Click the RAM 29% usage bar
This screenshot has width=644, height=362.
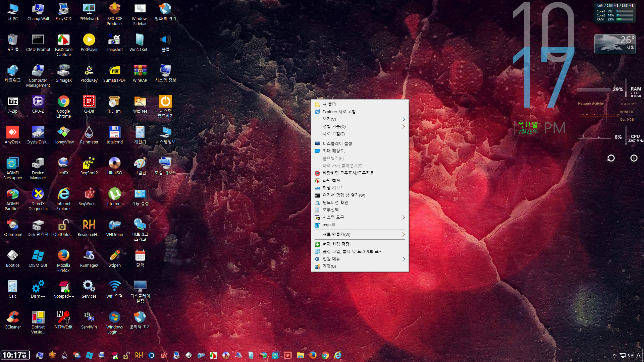click(594, 90)
